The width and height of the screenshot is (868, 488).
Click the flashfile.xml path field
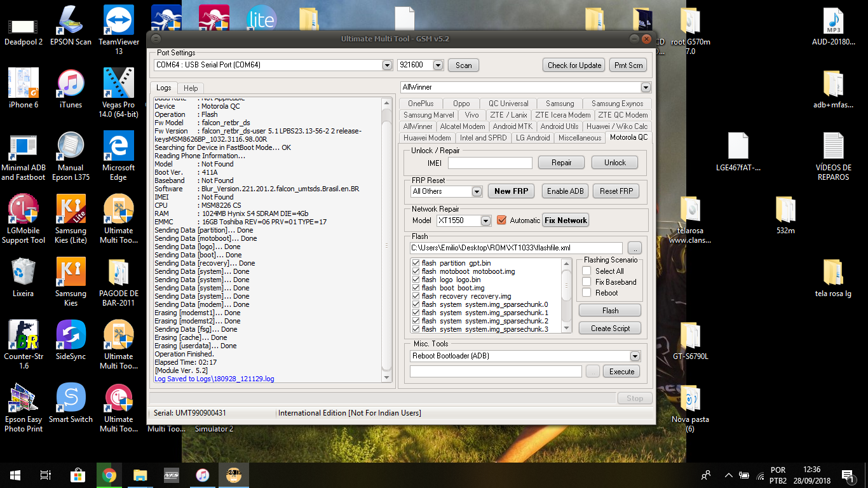(x=516, y=248)
